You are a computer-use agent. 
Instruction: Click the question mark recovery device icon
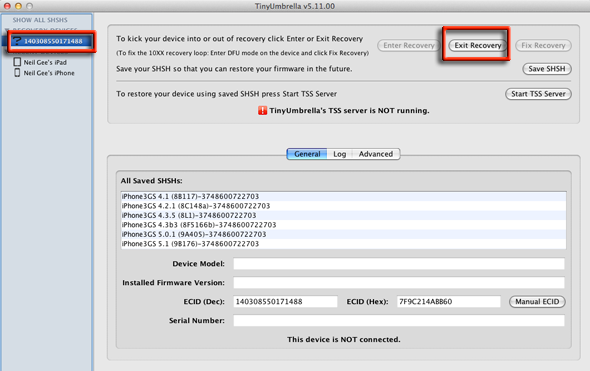[x=17, y=41]
